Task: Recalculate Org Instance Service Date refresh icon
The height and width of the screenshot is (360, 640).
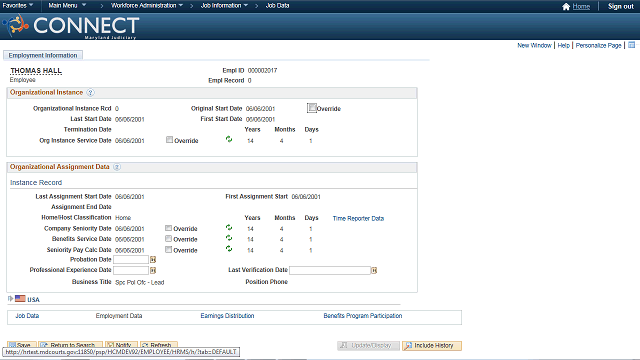Action: [x=229, y=139]
